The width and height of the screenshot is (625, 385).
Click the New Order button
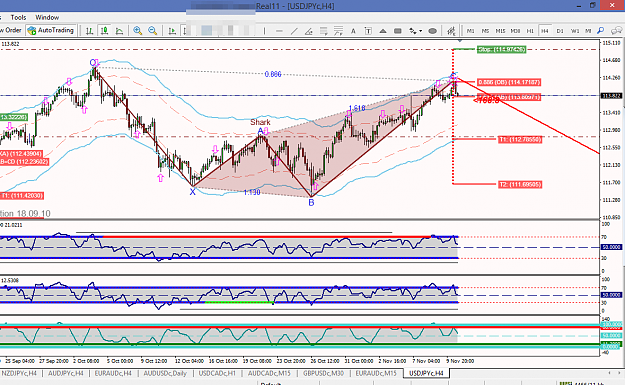[11, 30]
